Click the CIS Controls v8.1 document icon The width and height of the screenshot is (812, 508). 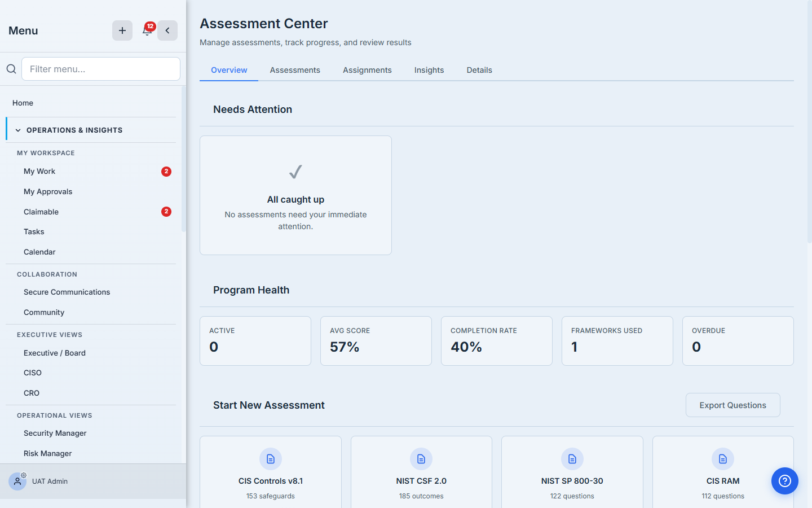(271, 459)
